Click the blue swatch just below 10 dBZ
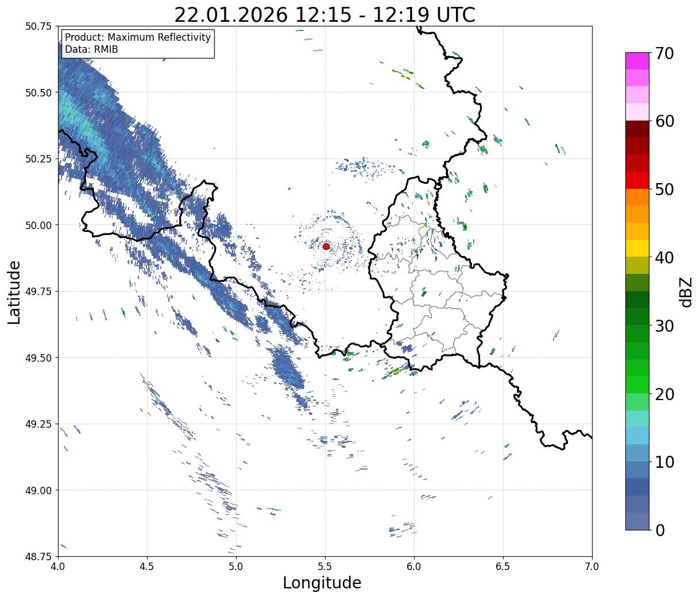This screenshot has height=597, width=700. click(637, 470)
